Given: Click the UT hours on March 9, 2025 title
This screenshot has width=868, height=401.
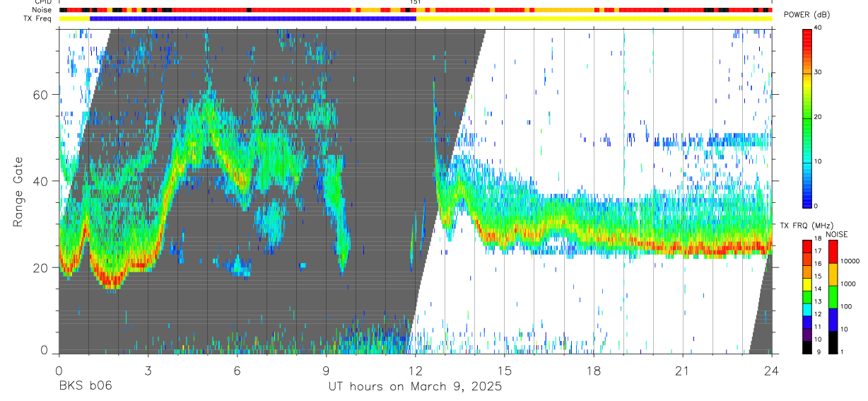Looking at the screenshot, I should point(415,386).
